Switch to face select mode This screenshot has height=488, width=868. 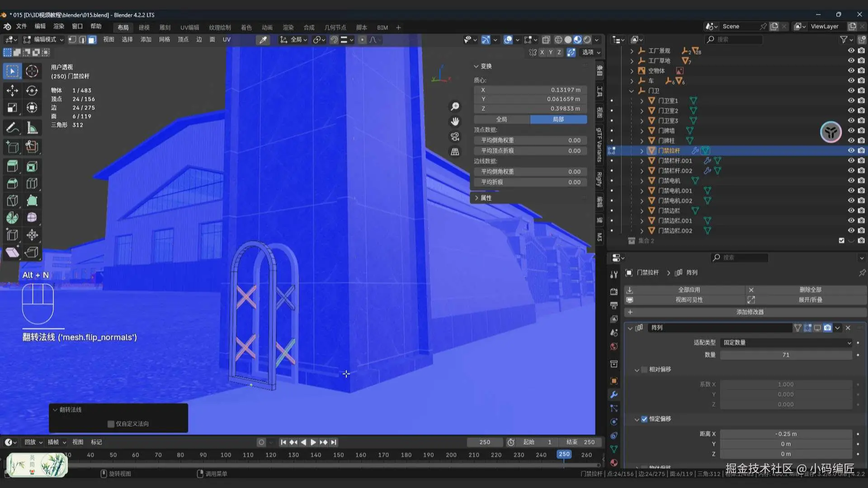click(92, 40)
